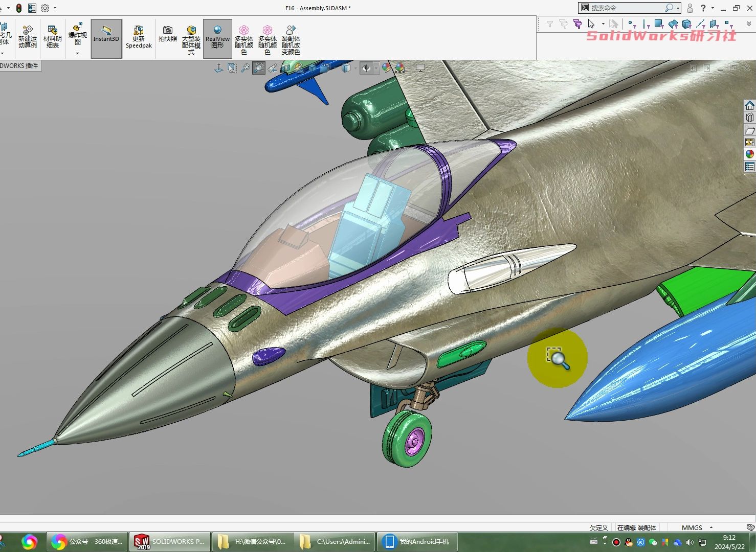Image resolution: width=756 pixels, height=552 pixels.
Task: Expand the unit system arrow beside MMGS
Action: [x=711, y=527]
